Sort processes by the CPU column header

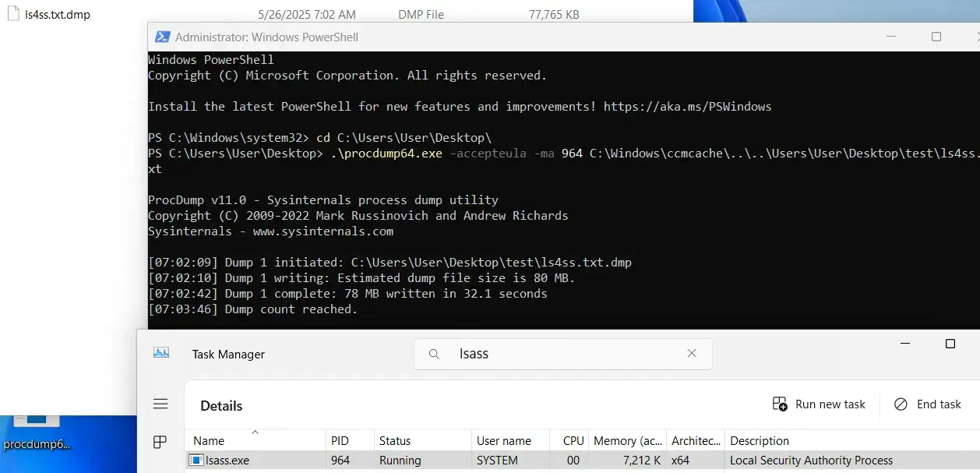573,440
